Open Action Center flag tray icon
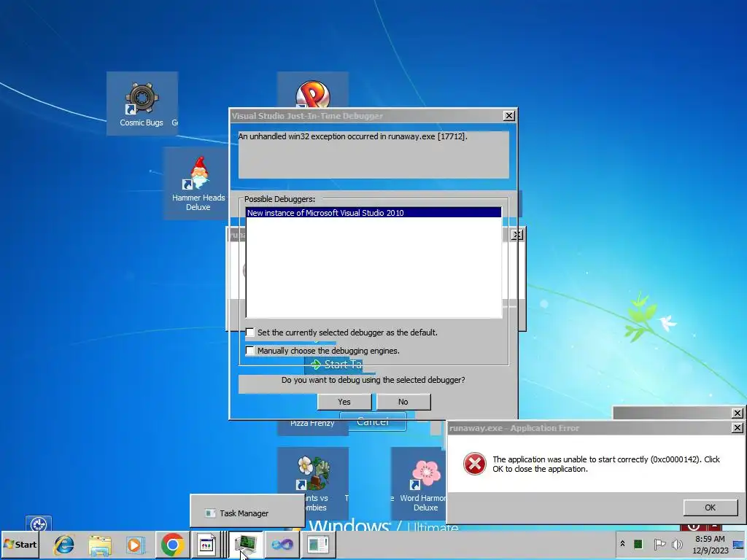This screenshot has height=560, width=747. [x=659, y=544]
